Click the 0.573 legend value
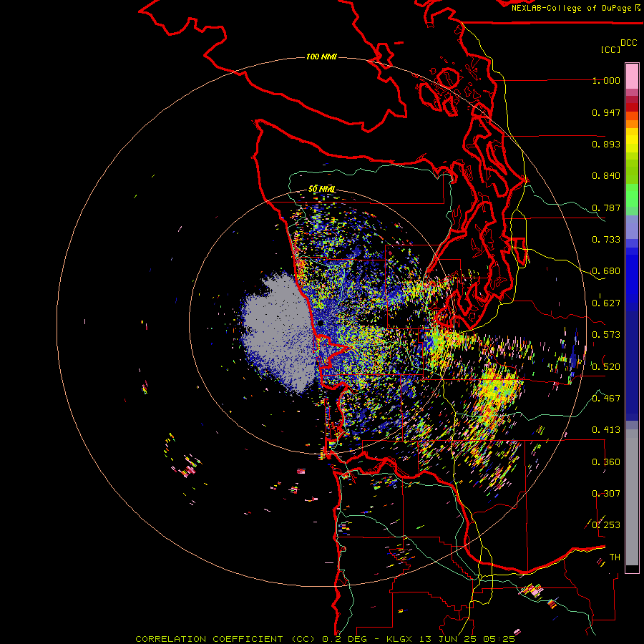The width and height of the screenshot is (644, 644). coord(606,335)
